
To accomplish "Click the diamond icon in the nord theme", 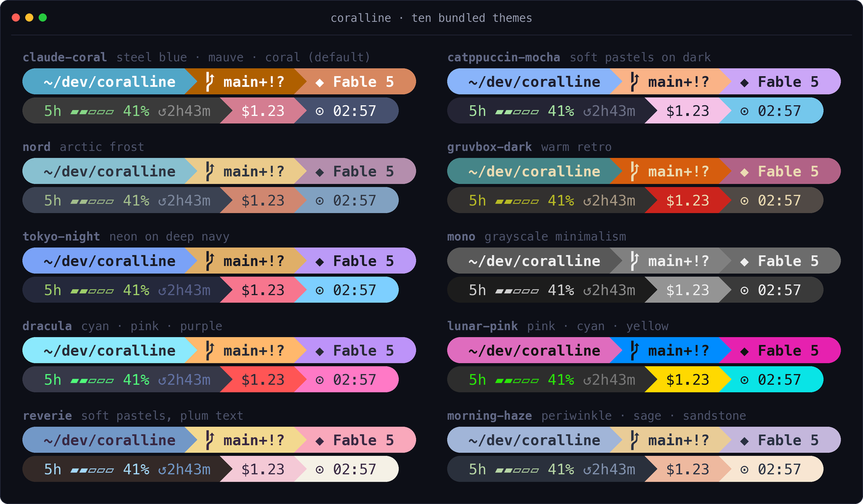I will pyautogui.click(x=320, y=172).
